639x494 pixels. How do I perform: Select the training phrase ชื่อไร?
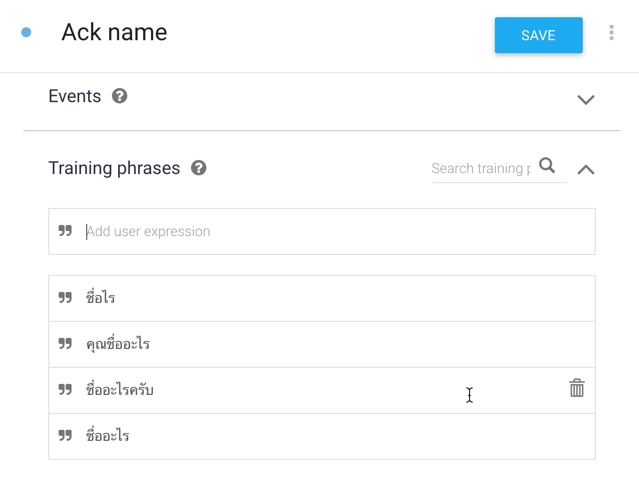[x=101, y=298]
